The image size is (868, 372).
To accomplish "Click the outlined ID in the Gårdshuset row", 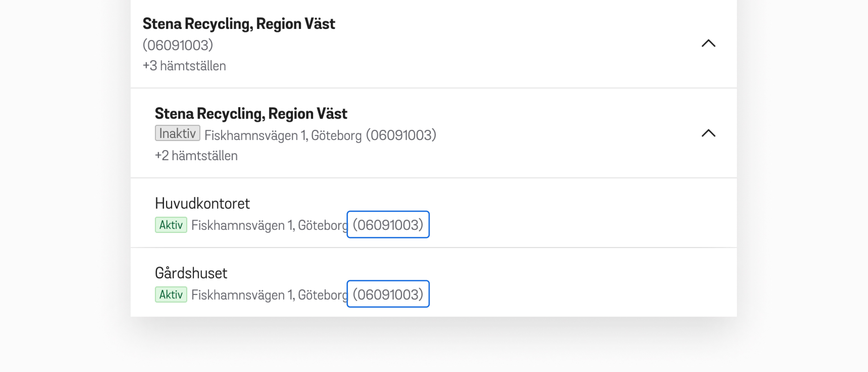I will [x=388, y=294].
